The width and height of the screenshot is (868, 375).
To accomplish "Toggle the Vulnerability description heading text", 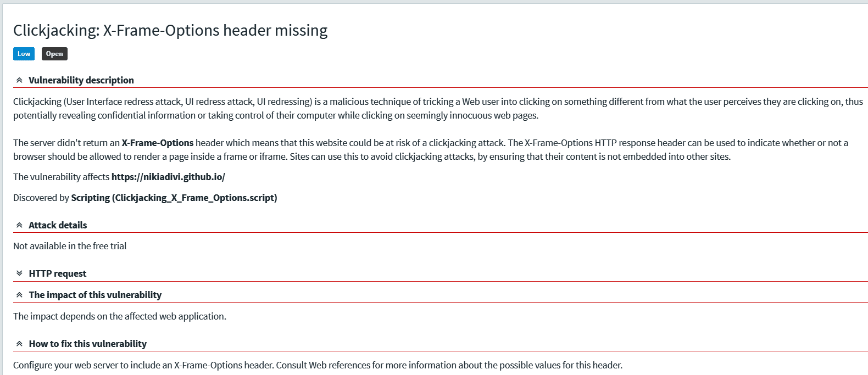I will [x=81, y=80].
